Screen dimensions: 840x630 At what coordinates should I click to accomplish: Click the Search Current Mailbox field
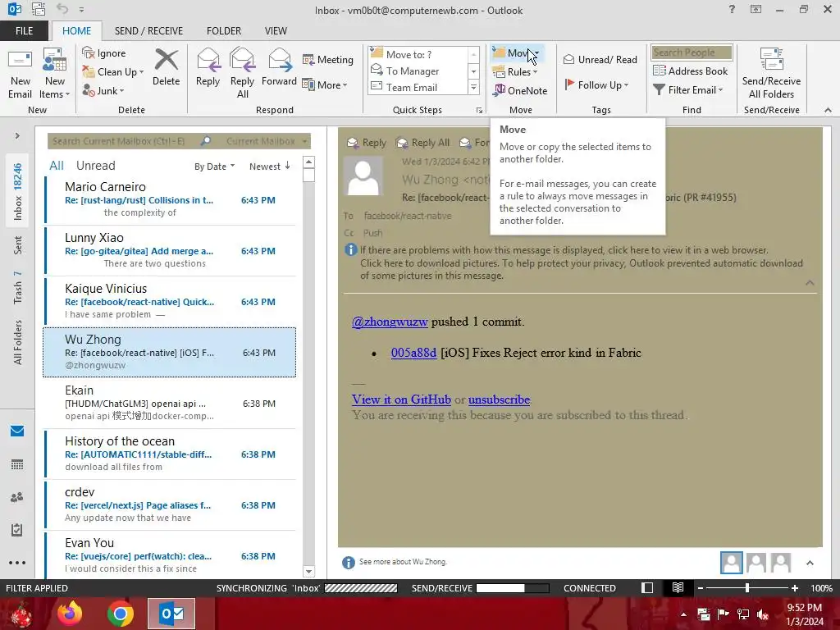click(123, 141)
